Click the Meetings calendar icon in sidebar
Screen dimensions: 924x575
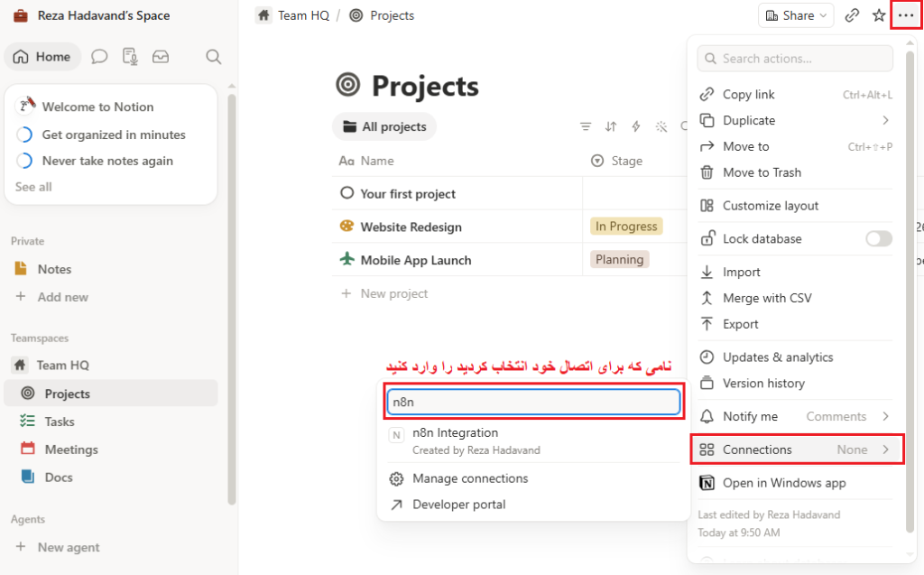pos(28,449)
